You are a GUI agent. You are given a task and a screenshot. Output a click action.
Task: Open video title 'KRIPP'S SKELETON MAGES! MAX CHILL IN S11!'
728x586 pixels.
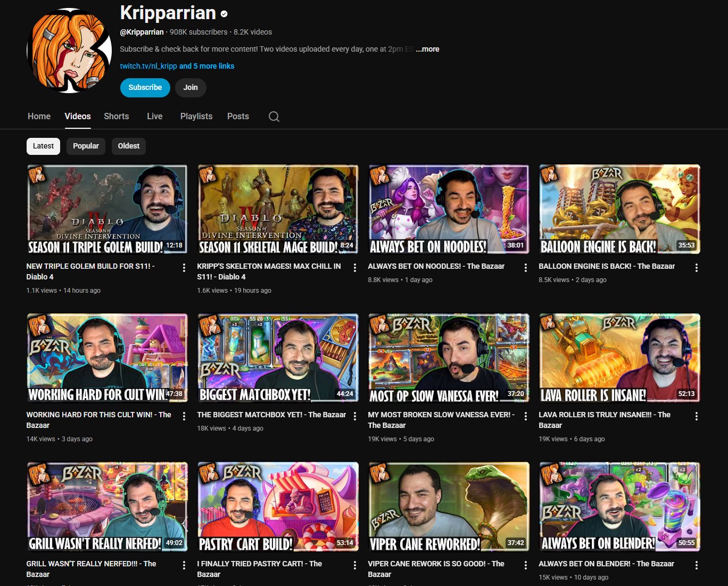pyautogui.click(x=269, y=271)
